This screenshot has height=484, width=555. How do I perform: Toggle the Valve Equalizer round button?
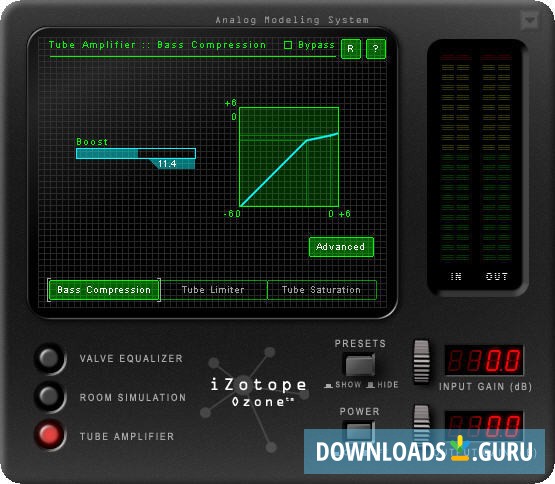coord(49,358)
